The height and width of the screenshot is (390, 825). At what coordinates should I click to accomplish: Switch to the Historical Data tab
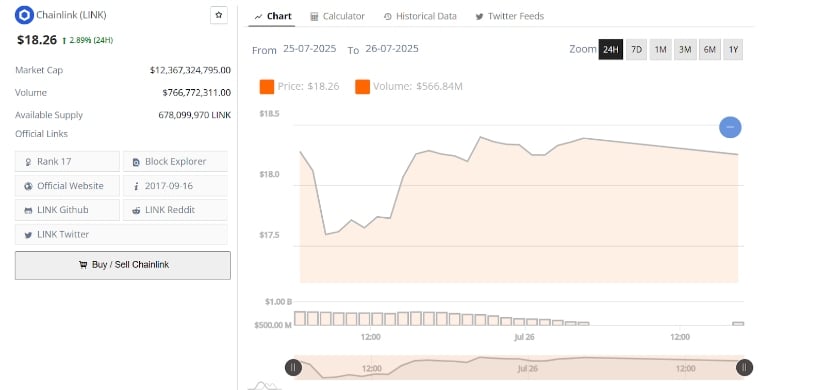click(x=420, y=16)
